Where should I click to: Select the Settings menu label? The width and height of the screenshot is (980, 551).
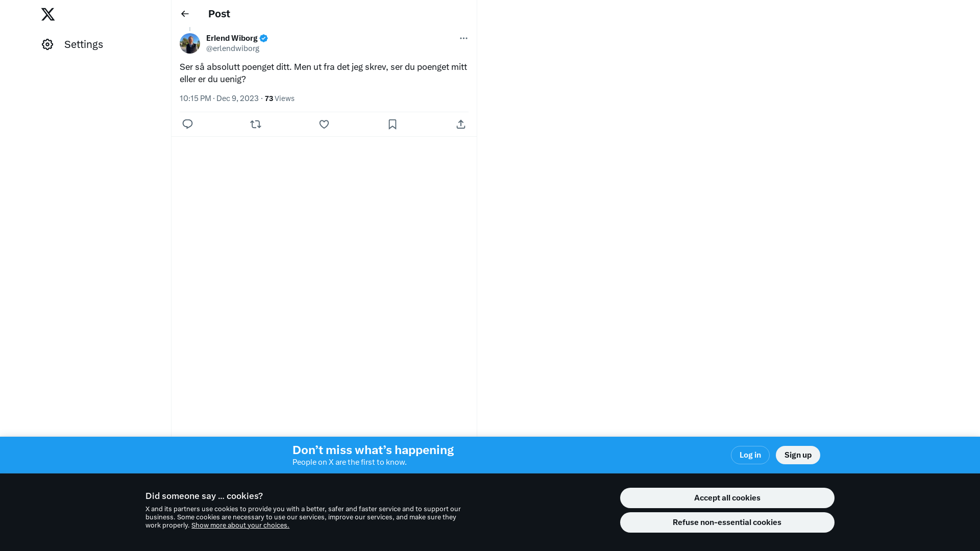tap(84, 44)
